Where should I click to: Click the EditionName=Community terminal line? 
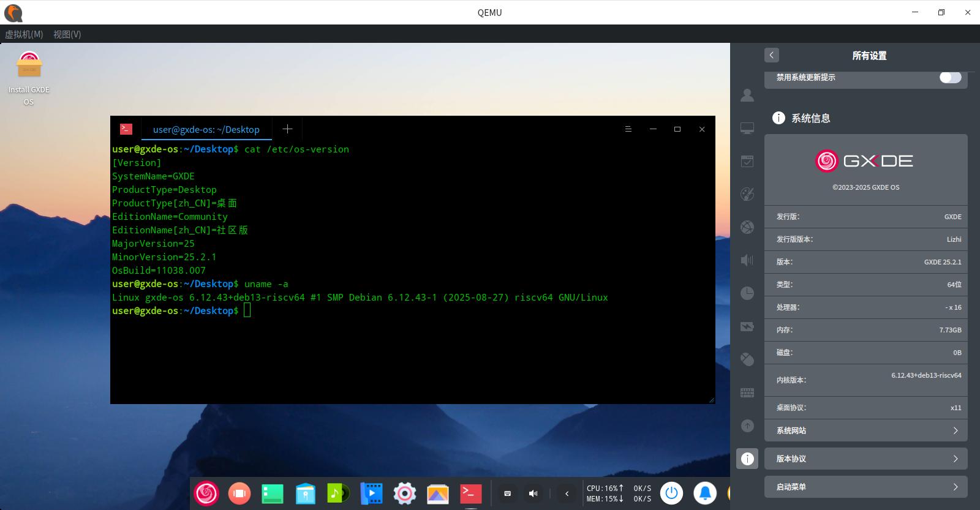pos(170,216)
